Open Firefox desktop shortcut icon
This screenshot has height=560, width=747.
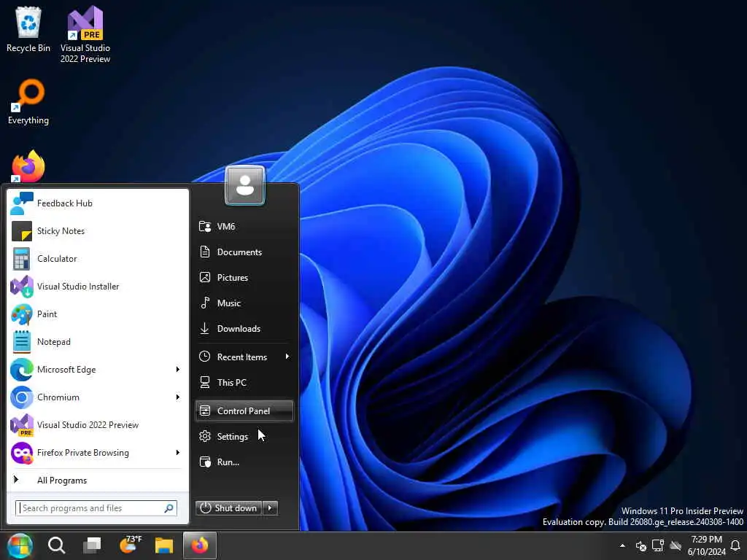28,167
